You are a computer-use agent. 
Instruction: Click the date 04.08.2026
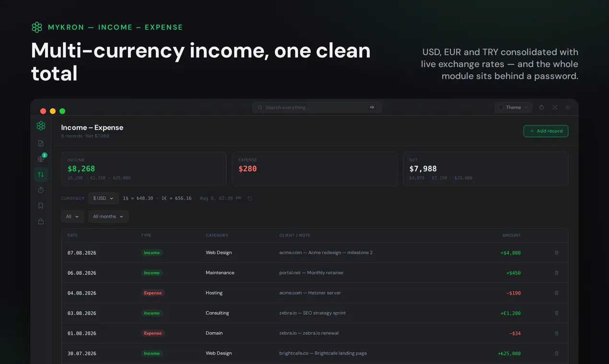[82, 293]
